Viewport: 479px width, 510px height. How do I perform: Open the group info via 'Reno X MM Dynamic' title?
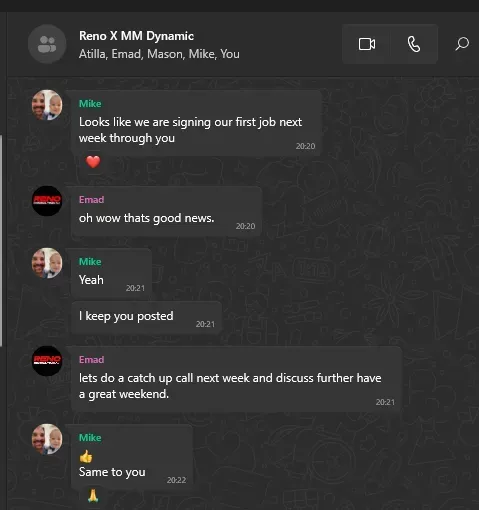(136, 36)
